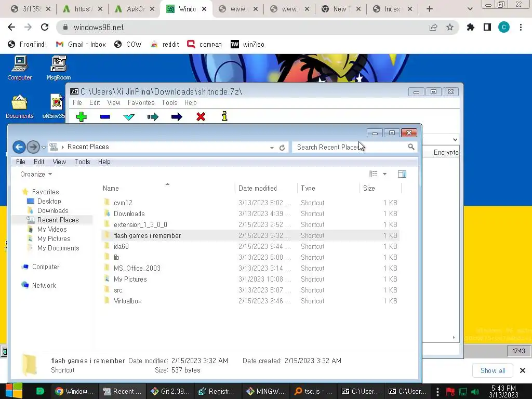
Task: Open the Git 2.39 taskbar item
Action: coord(170,392)
